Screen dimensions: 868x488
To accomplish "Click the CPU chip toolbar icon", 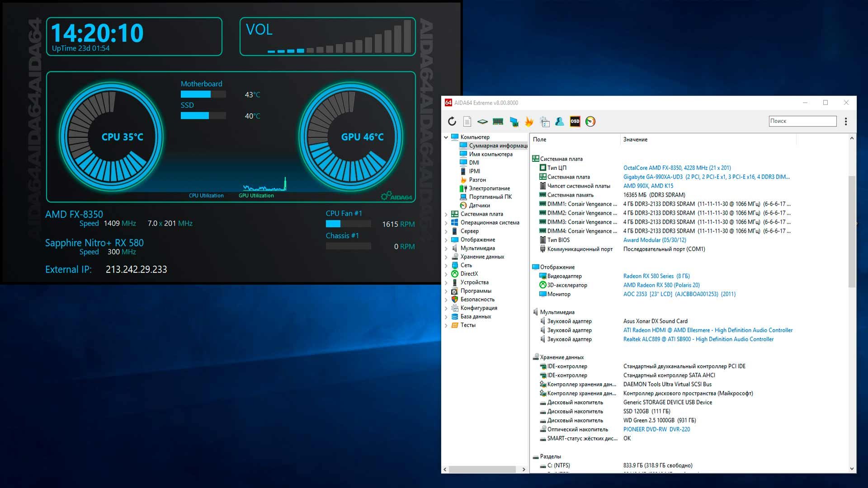I will (x=482, y=121).
